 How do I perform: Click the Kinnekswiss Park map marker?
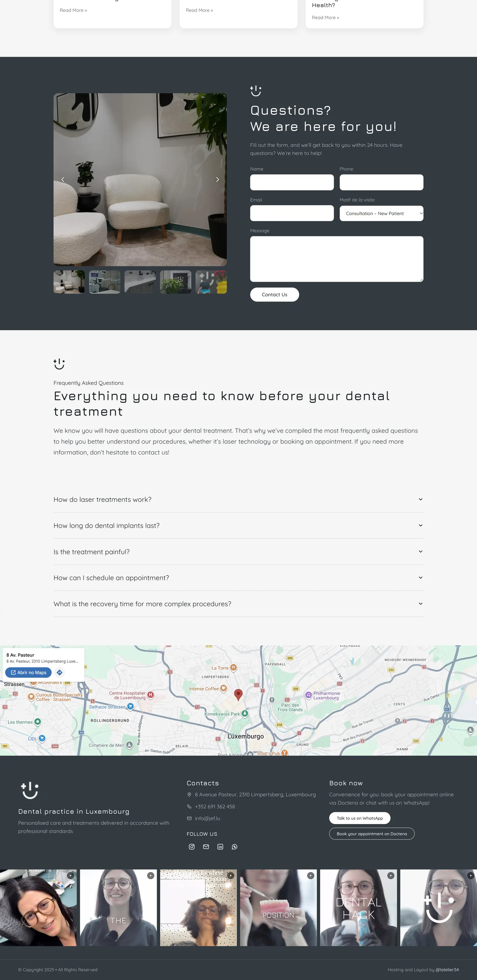[x=245, y=713]
